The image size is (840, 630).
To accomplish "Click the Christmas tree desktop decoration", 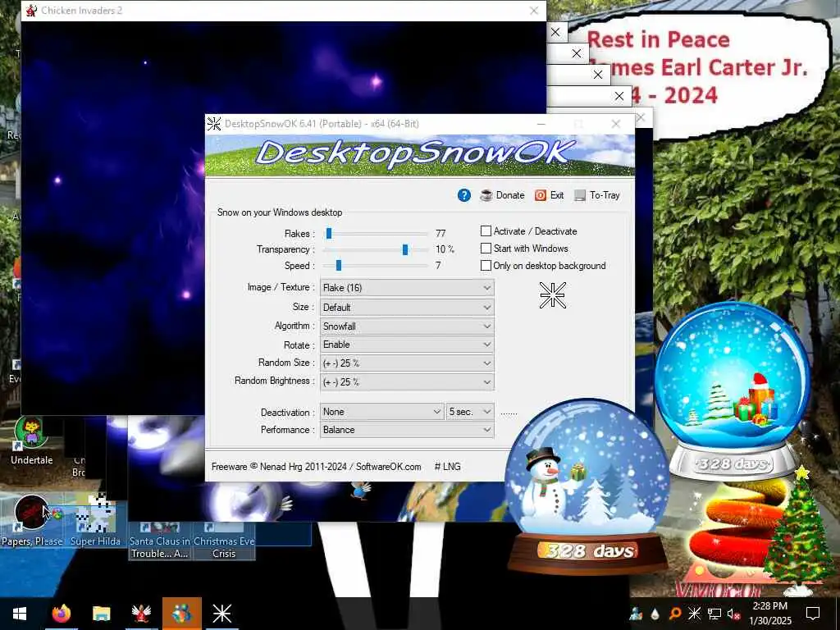I will 798,531.
